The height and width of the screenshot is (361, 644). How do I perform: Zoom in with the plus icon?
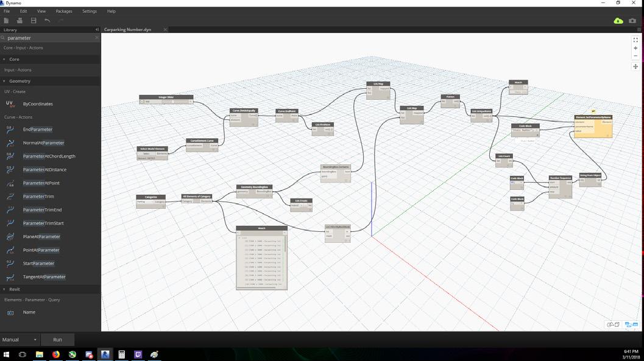tap(635, 48)
